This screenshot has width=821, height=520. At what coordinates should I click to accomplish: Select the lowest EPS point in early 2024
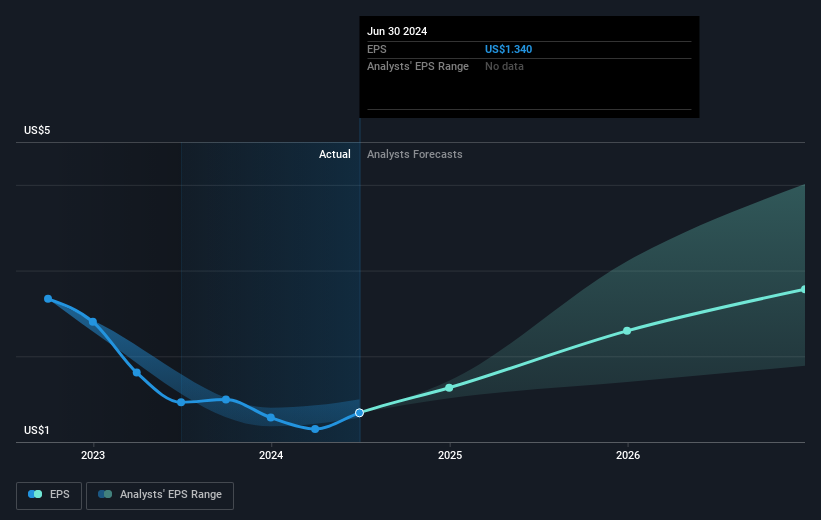point(315,429)
